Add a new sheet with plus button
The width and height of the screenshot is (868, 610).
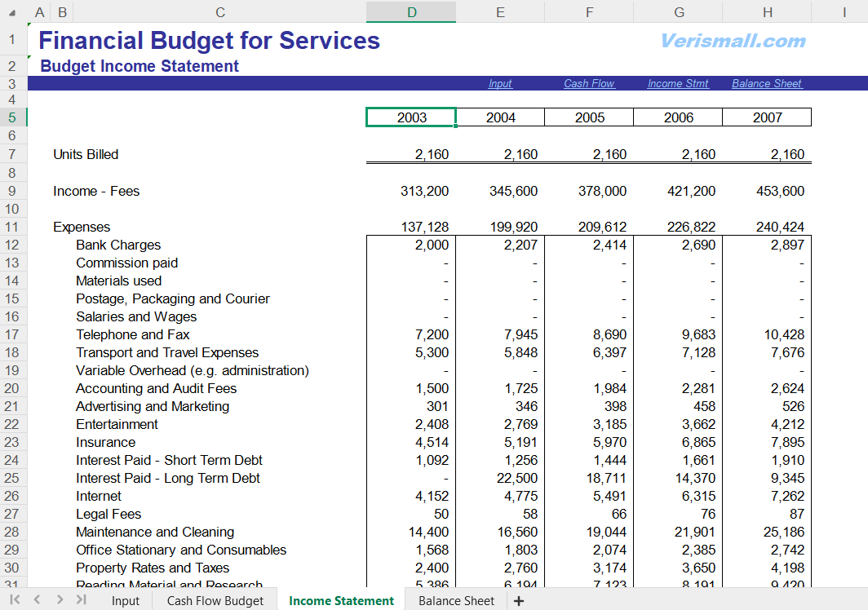point(518,601)
